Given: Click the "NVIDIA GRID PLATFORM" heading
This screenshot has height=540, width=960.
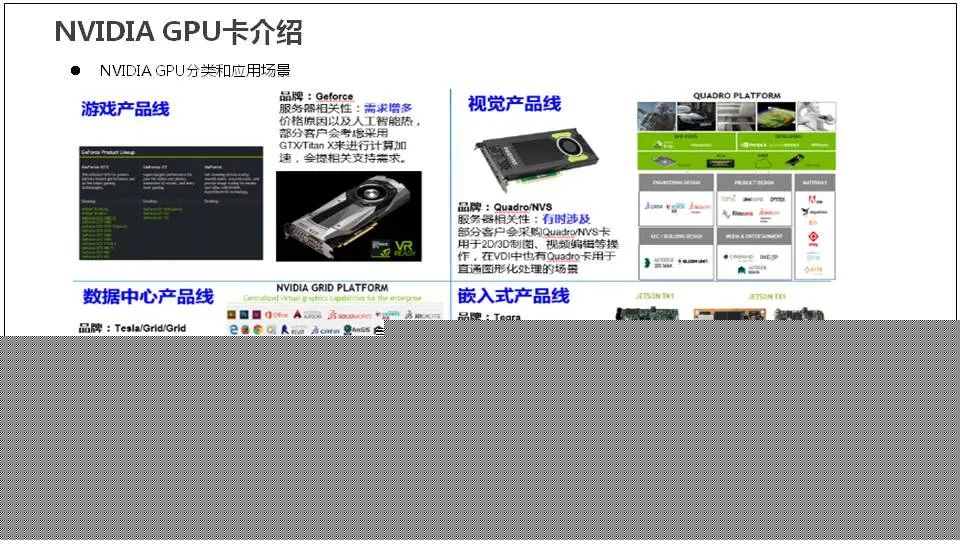Looking at the screenshot, I should (x=332, y=288).
